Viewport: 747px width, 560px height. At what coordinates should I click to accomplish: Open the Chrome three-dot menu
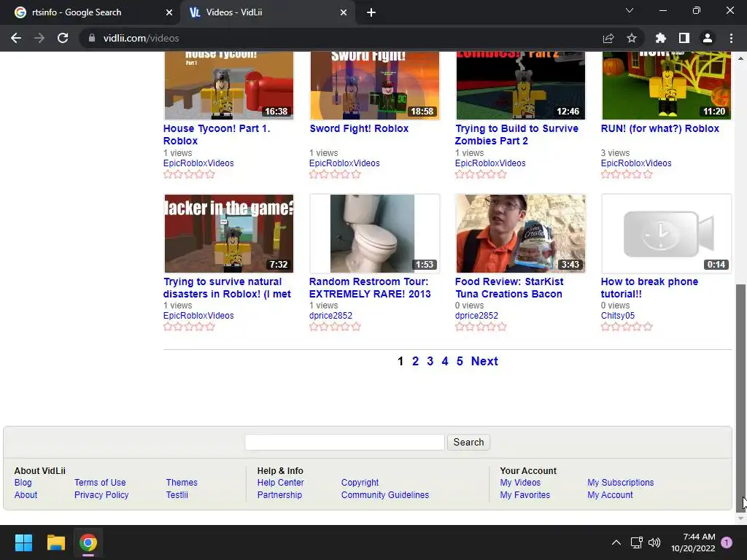[x=731, y=38]
